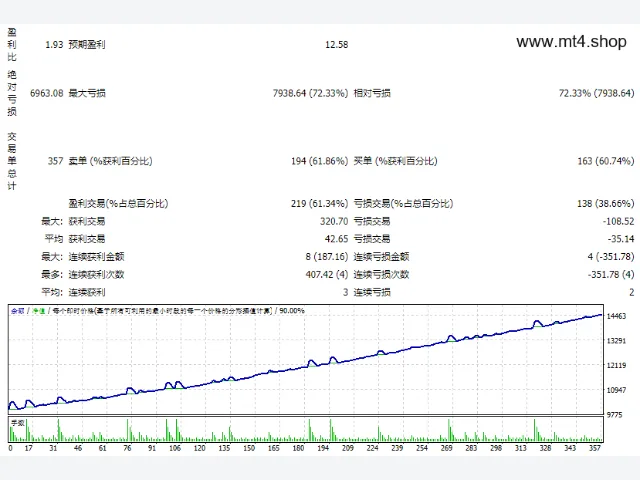Click consecutive losses value 4 (-351.78)
640x480 pixels.
point(611,257)
